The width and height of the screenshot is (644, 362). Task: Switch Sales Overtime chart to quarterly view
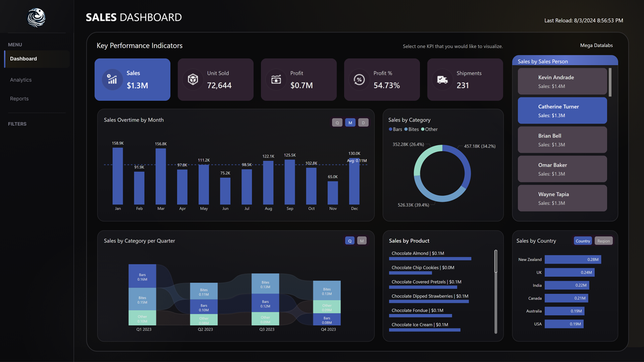[x=337, y=122]
